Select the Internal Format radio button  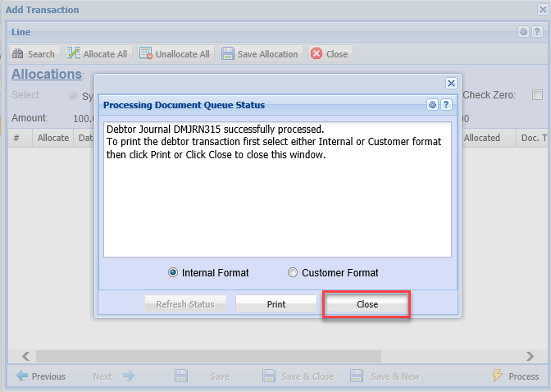pos(173,273)
